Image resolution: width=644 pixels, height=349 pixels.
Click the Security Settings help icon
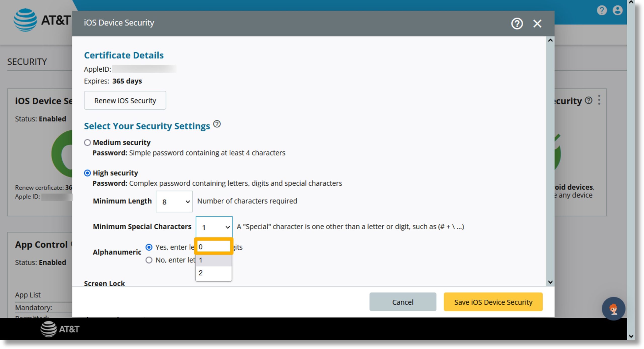pyautogui.click(x=220, y=125)
